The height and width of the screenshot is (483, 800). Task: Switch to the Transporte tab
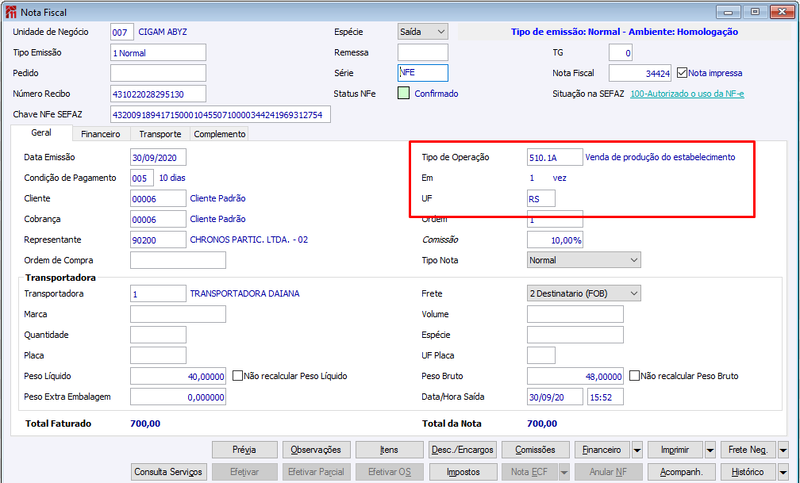[160, 134]
